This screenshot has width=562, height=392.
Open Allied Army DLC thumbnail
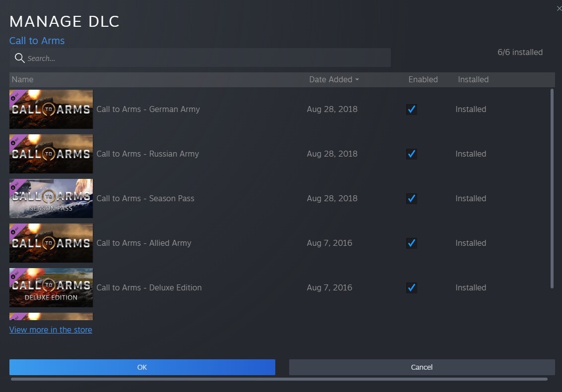tap(51, 243)
